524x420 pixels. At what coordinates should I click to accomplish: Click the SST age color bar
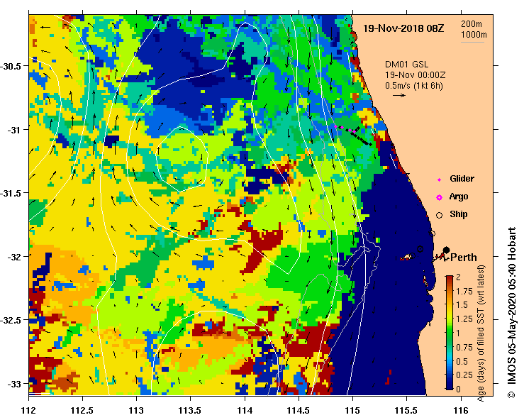coord(450,333)
